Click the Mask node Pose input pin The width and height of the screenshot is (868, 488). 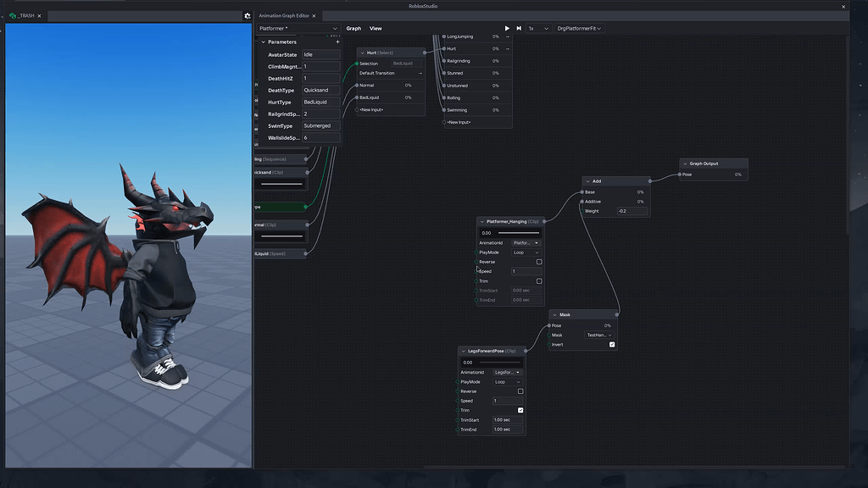[549, 325]
